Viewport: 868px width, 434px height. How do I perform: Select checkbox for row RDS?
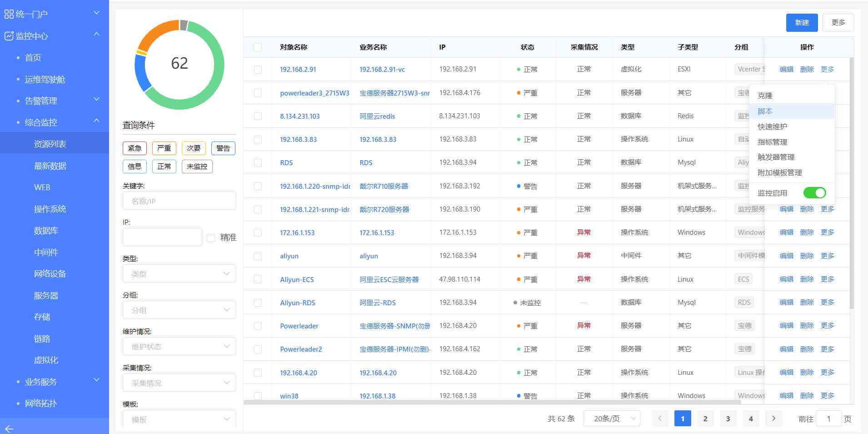[x=258, y=162]
